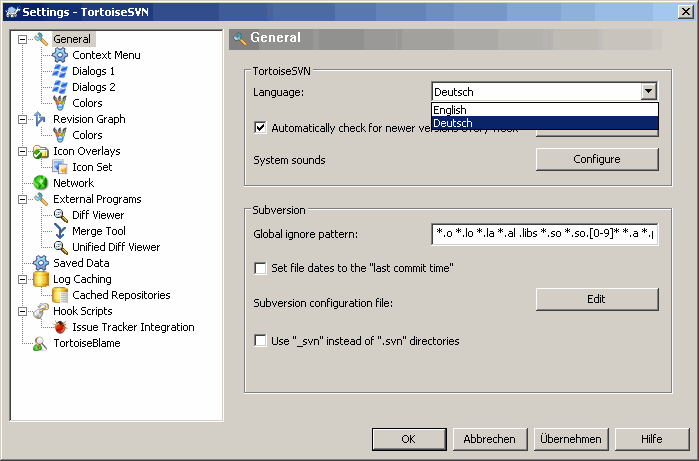The image size is (699, 461).
Task: Click the Unified Diff Viewer icon
Action: click(x=60, y=247)
